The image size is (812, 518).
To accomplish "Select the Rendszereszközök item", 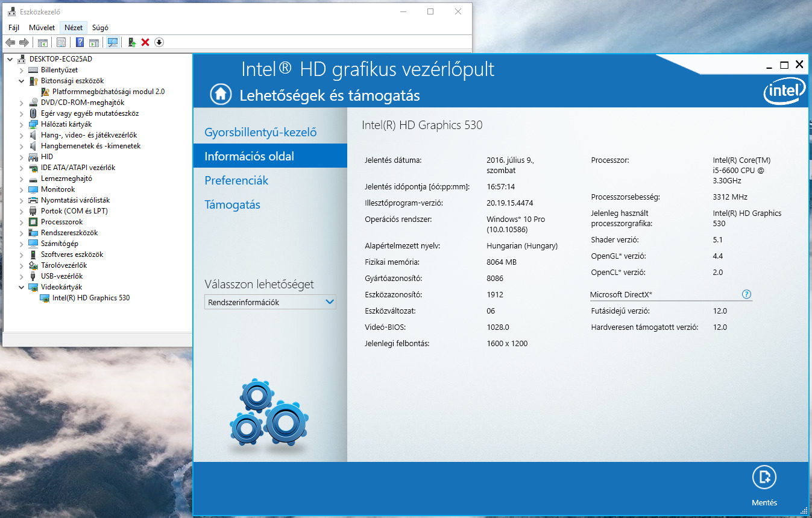I will point(69,233).
